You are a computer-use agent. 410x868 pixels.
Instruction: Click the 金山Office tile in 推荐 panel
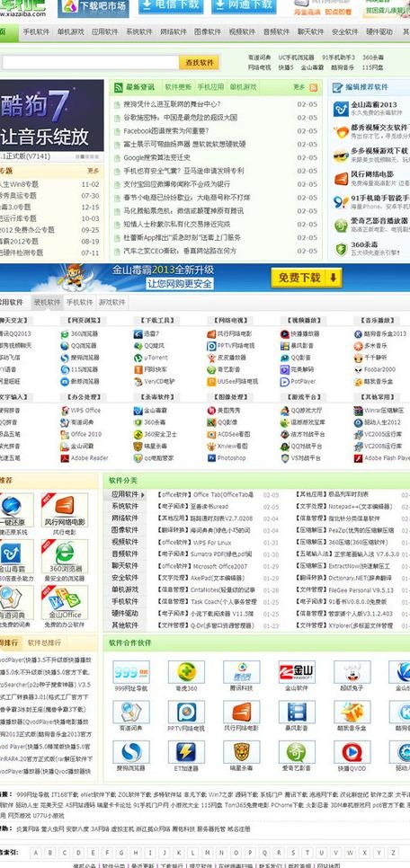click(x=64, y=602)
